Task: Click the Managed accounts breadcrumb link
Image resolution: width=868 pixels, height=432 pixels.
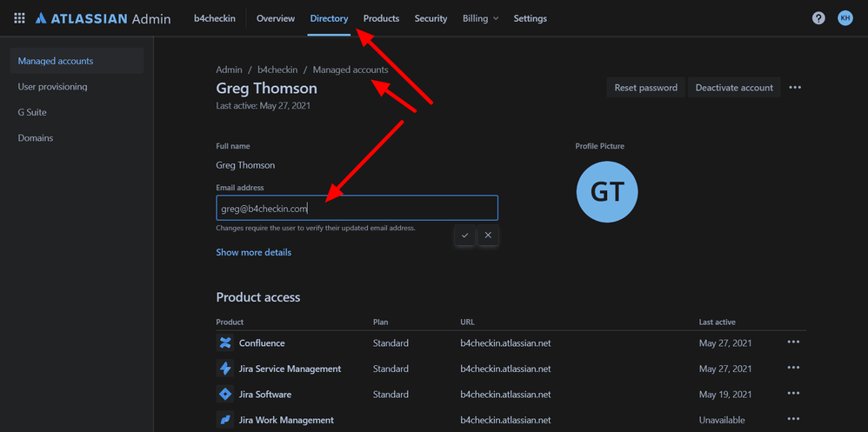Action: pos(351,70)
